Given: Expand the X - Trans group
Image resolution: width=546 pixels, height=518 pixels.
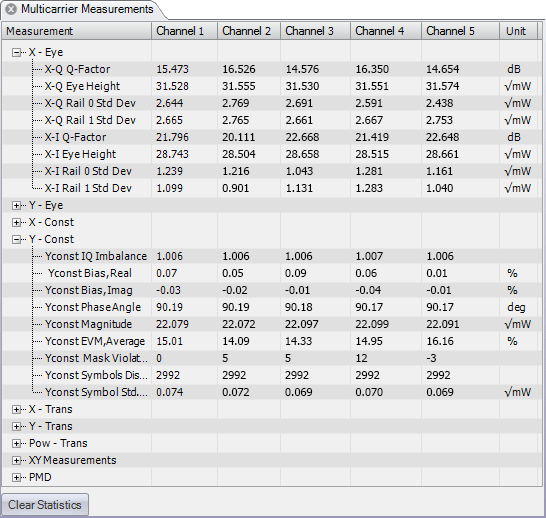Looking at the screenshot, I should [x=16, y=409].
